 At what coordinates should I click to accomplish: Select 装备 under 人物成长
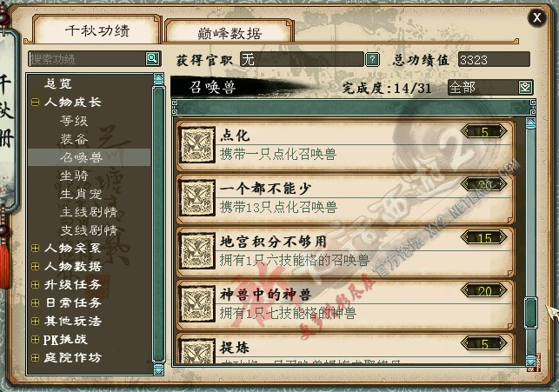click(74, 139)
